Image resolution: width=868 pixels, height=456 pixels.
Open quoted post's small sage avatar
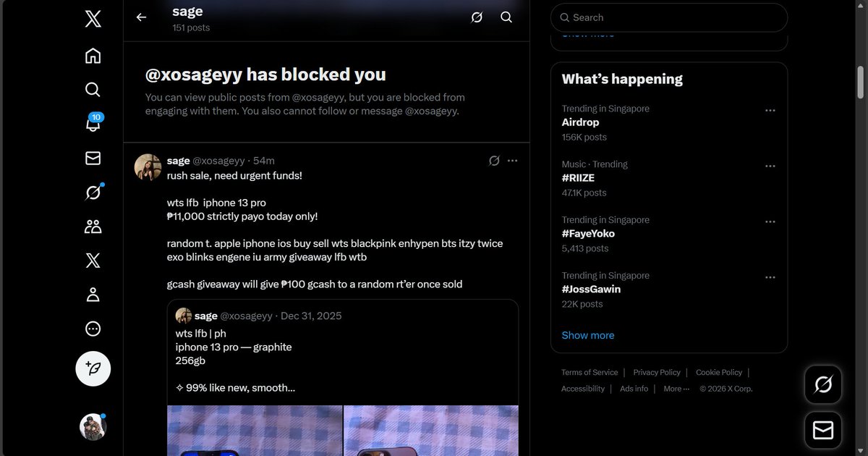click(183, 316)
